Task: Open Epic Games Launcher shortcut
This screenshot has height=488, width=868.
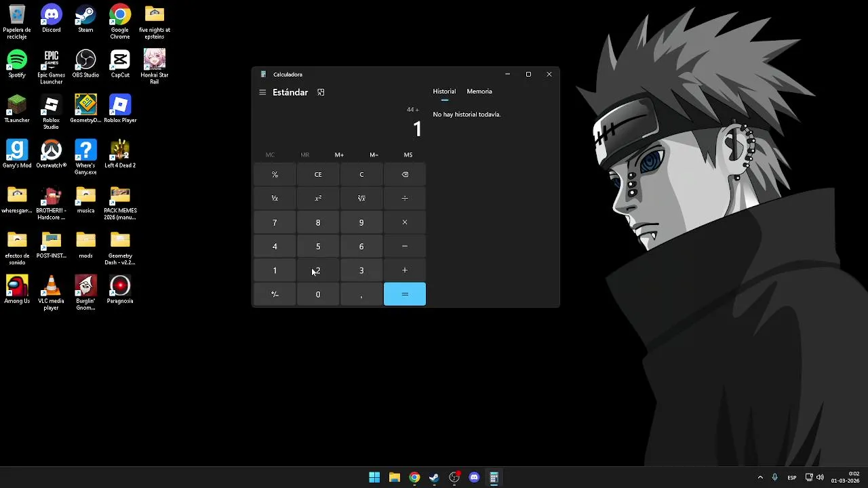Action: [x=51, y=67]
